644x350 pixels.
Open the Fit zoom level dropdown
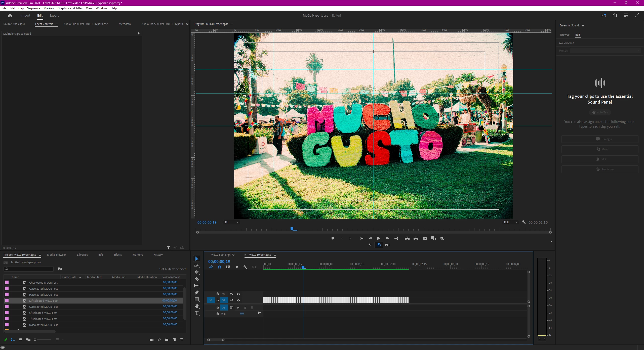[x=232, y=222]
